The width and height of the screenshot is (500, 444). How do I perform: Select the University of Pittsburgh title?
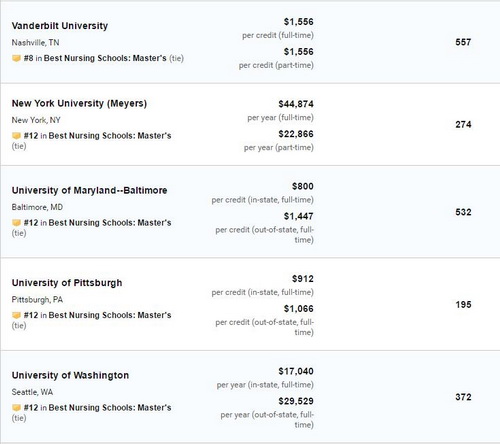67,283
